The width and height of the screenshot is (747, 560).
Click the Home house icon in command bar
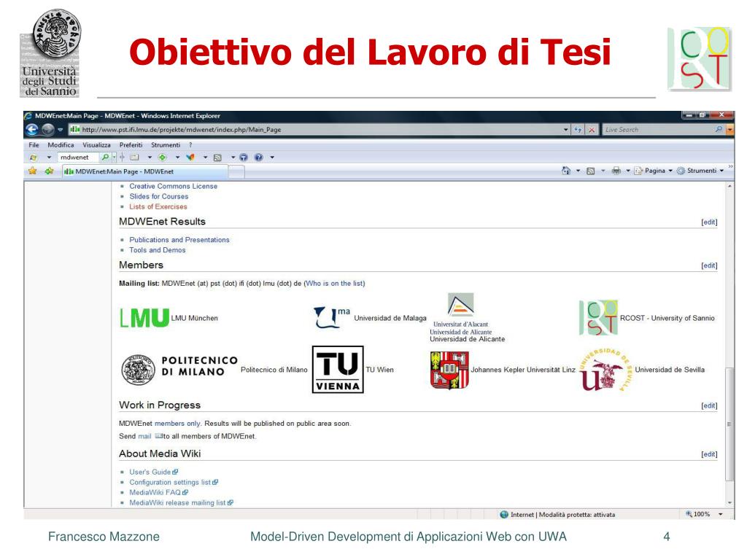[566, 171]
